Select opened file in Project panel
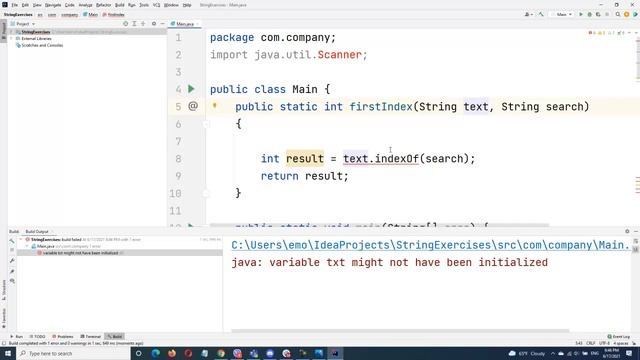The width and height of the screenshot is (640, 360). click(x=125, y=24)
